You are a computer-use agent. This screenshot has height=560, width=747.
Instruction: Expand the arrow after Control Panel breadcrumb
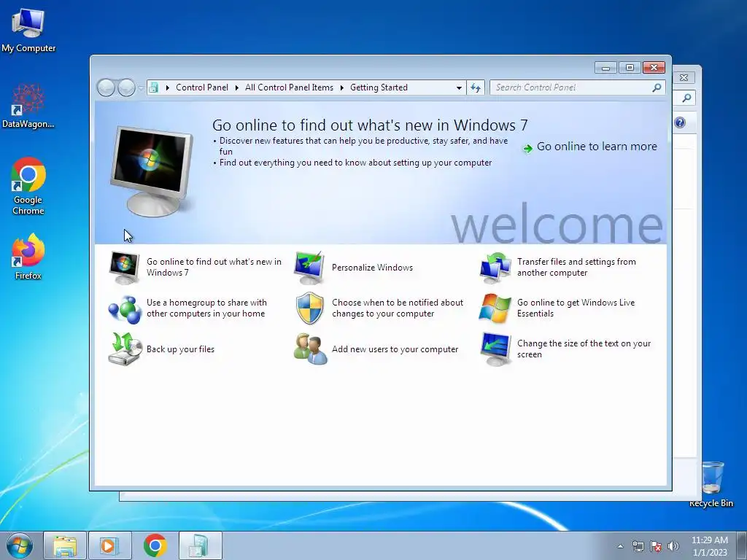click(x=237, y=87)
